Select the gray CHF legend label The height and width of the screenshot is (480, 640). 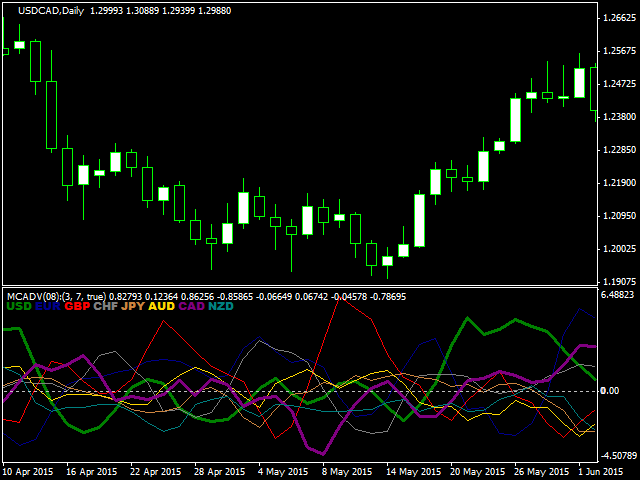[x=106, y=306]
